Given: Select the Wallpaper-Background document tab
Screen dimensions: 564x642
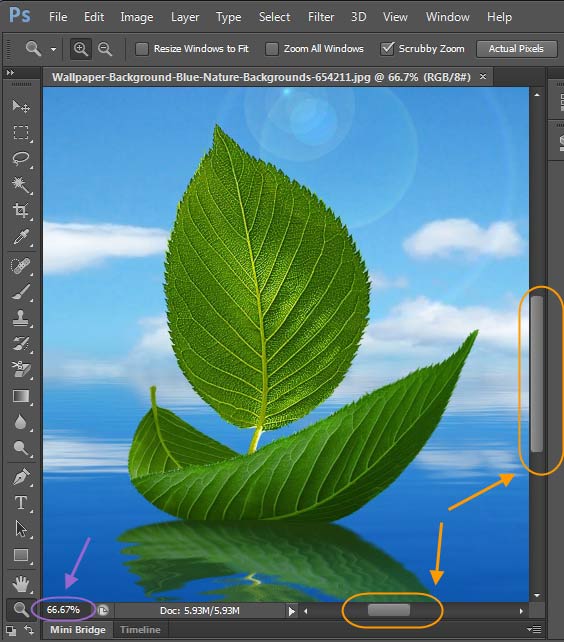Looking at the screenshot, I should (261, 77).
